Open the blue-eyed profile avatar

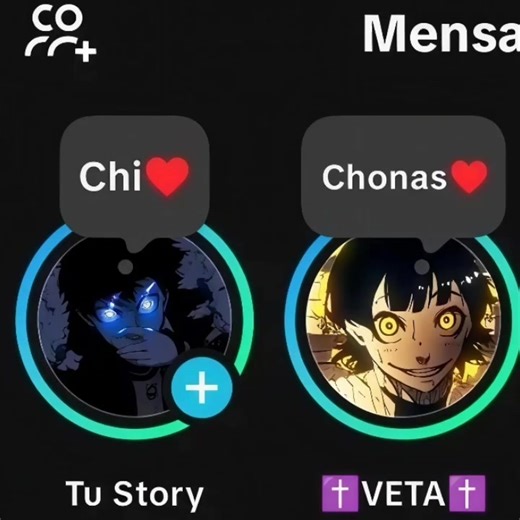134,325
